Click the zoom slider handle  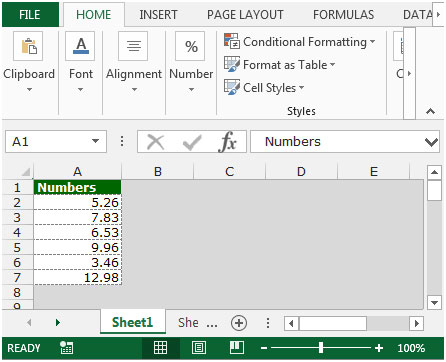[321, 348]
